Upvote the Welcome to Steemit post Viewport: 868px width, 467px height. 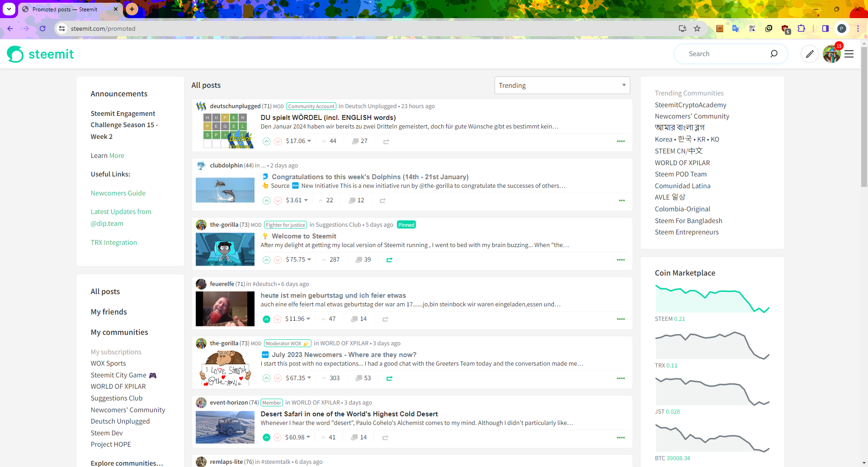click(267, 260)
